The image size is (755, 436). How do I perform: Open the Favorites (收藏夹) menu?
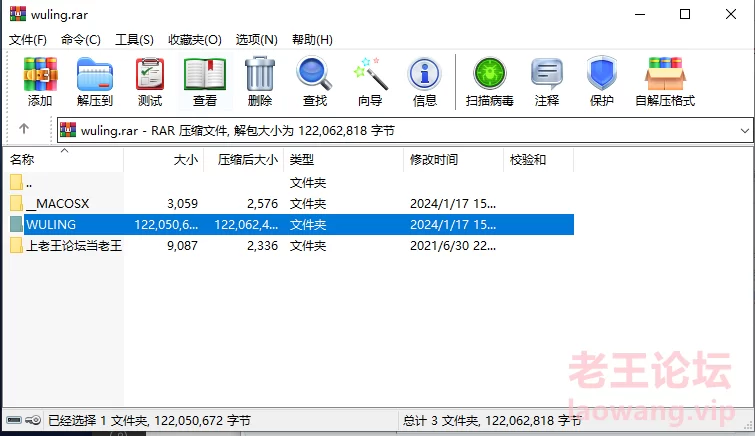pyautogui.click(x=195, y=40)
